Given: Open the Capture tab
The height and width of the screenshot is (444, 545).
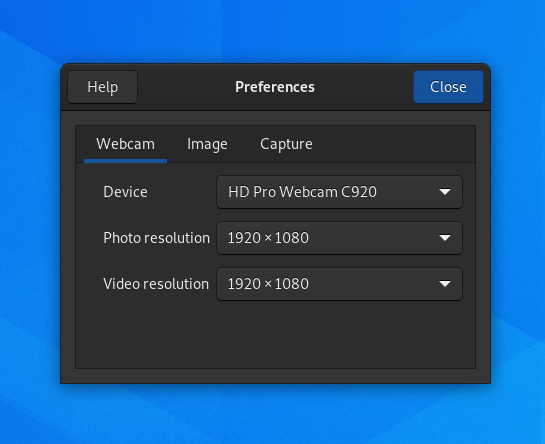Looking at the screenshot, I should pos(286,144).
